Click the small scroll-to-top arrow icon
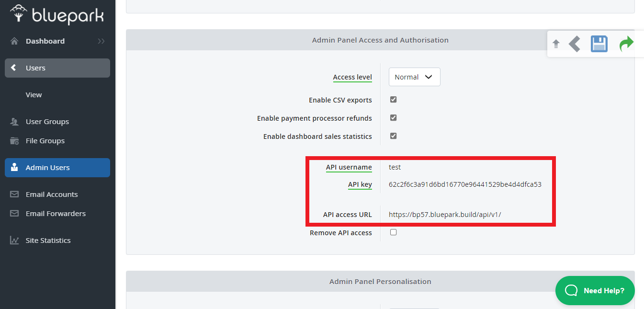644x309 pixels. tap(556, 44)
